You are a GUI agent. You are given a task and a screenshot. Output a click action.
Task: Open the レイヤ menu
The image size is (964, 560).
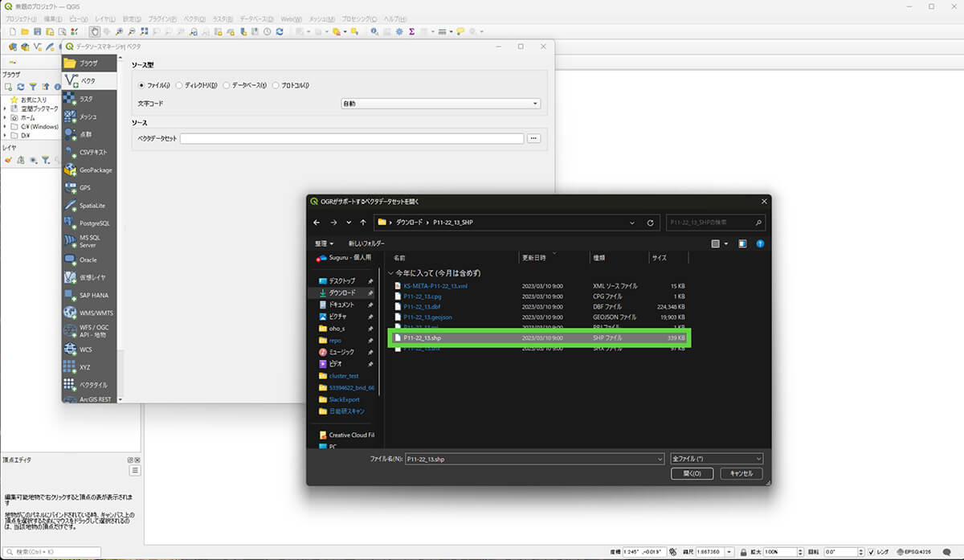coord(104,18)
